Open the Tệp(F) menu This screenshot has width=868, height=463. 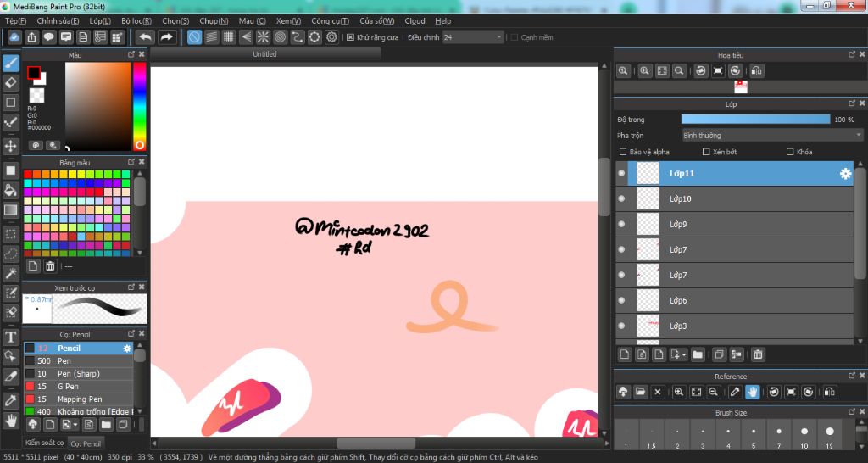coord(15,21)
